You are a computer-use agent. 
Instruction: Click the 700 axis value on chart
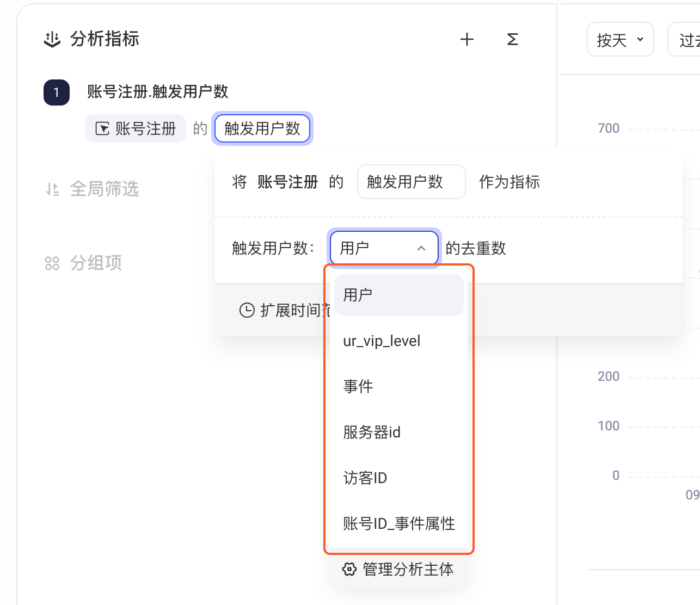609,128
